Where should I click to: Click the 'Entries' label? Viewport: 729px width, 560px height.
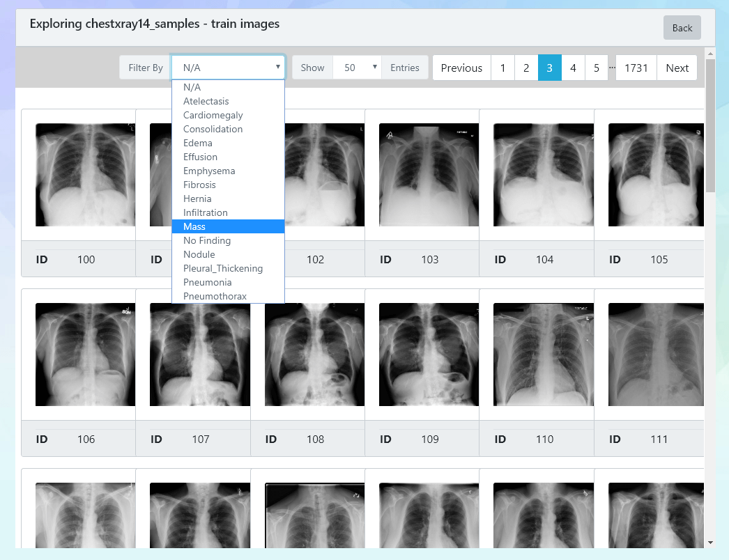[404, 68]
